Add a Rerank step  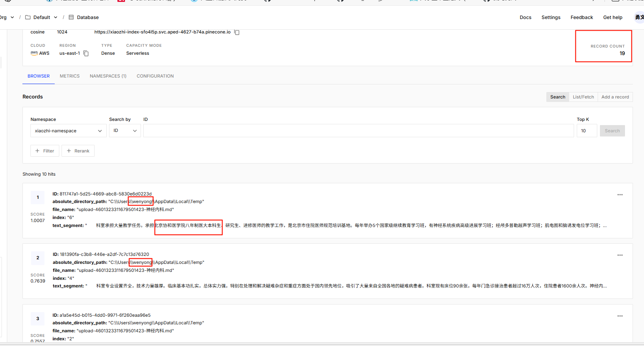tap(78, 151)
